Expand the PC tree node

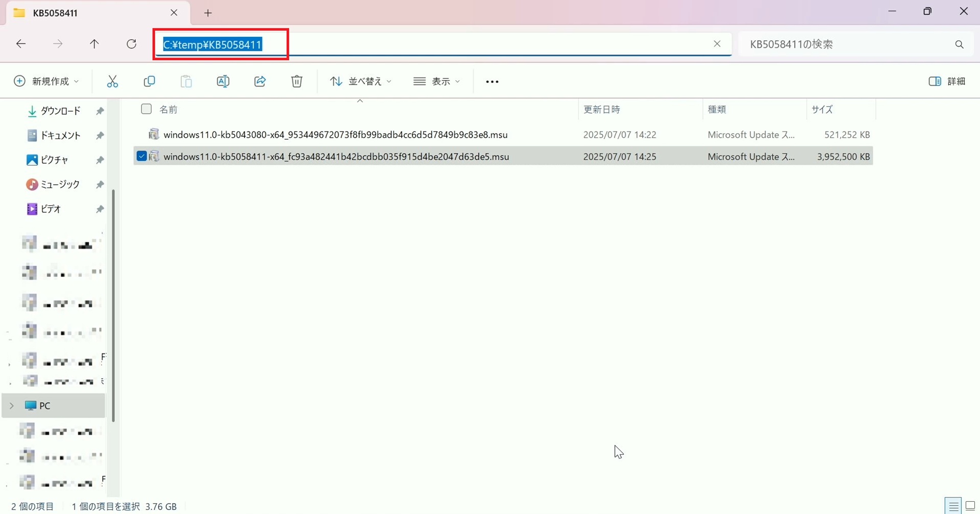click(x=12, y=406)
